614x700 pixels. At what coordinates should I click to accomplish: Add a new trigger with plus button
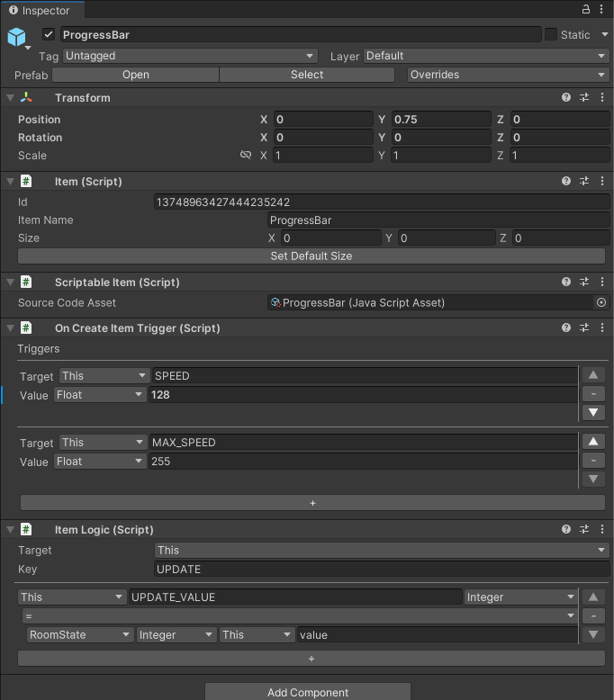(312, 503)
